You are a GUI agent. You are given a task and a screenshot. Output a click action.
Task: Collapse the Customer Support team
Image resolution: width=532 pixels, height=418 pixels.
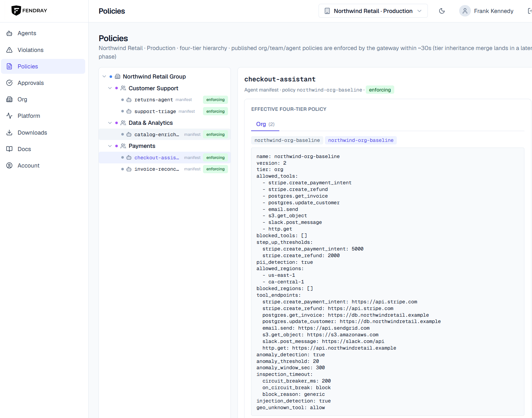click(x=110, y=88)
